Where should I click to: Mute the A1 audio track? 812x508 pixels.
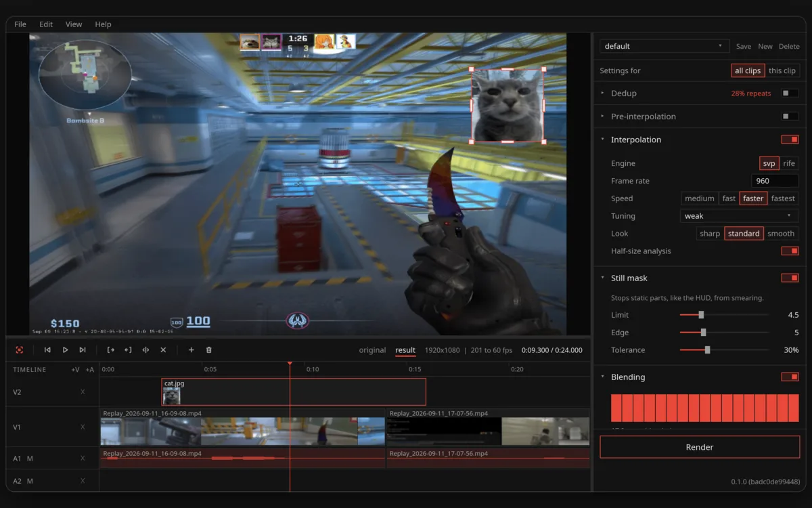[x=30, y=459]
